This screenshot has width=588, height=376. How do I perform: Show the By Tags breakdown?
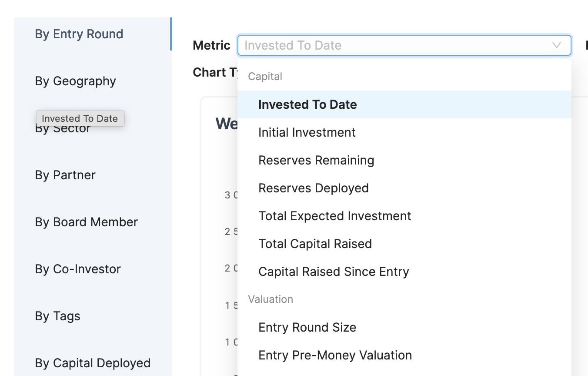[58, 316]
